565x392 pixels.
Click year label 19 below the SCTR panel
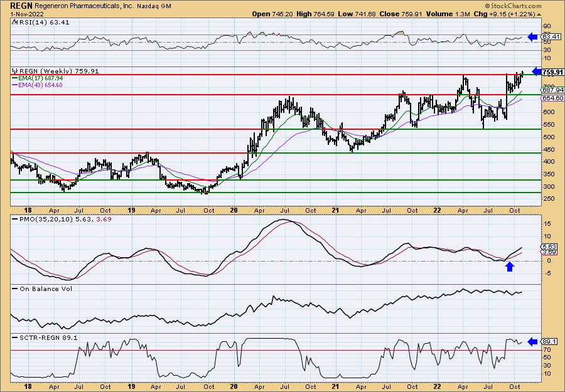tap(131, 387)
